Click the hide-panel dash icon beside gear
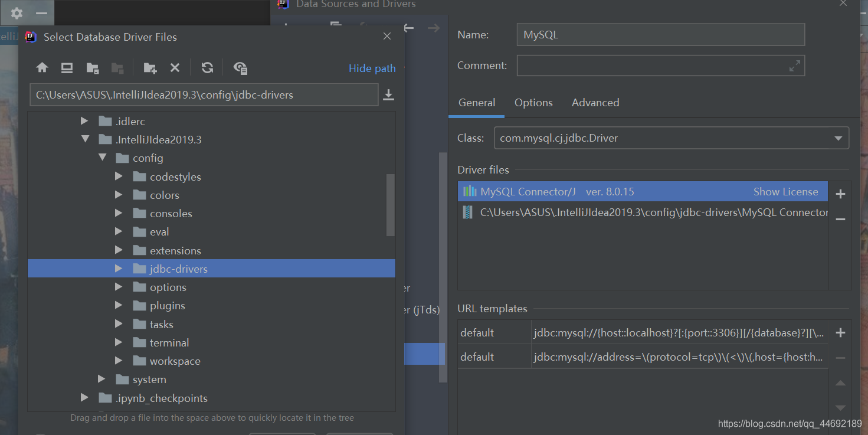The height and width of the screenshot is (435, 868). (41, 13)
